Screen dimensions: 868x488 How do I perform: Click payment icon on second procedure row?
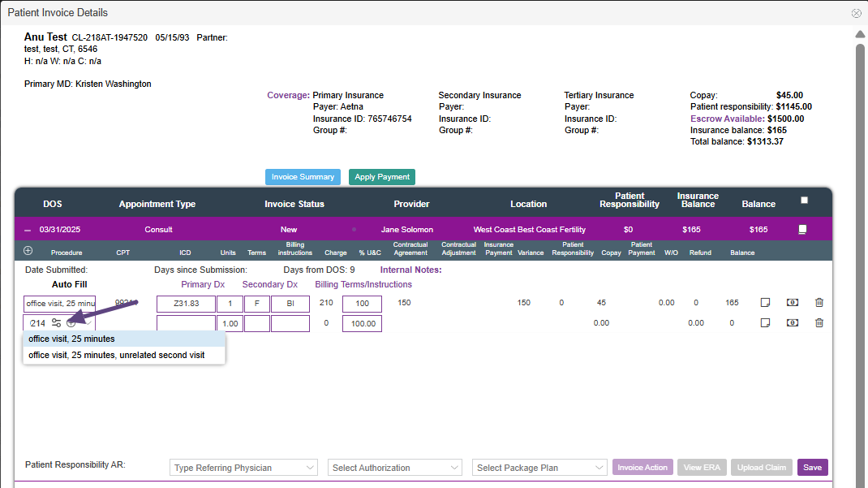(792, 323)
